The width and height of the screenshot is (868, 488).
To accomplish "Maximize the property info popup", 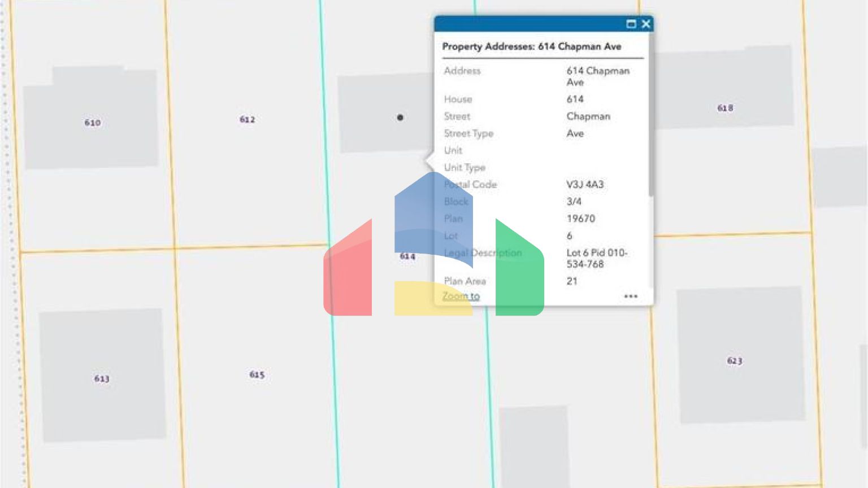I will pos(631,24).
